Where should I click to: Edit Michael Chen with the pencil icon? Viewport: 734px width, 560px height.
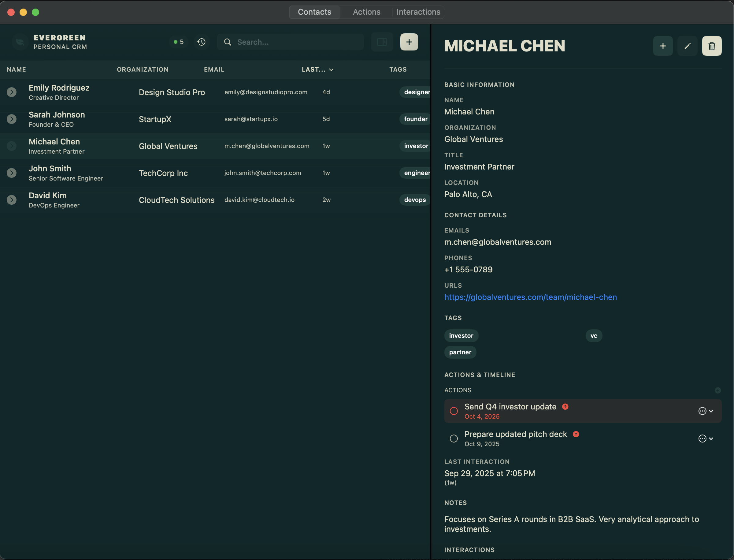(687, 46)
